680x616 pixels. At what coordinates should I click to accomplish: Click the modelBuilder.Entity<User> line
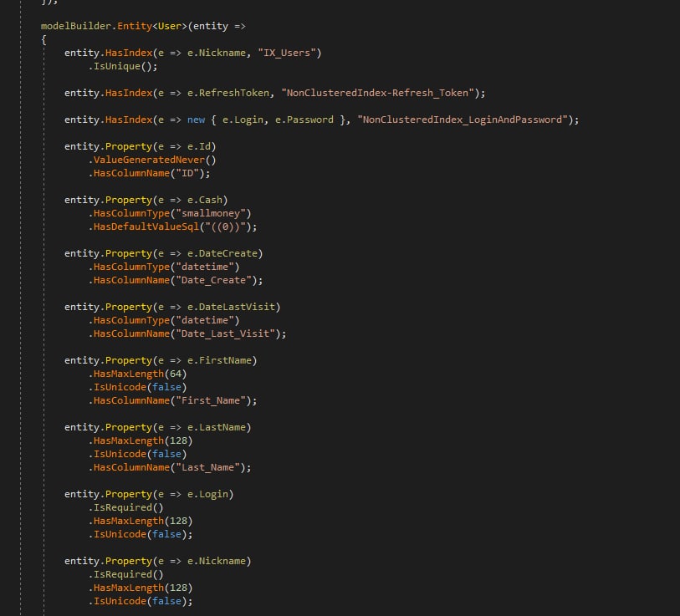coord(143,27)
